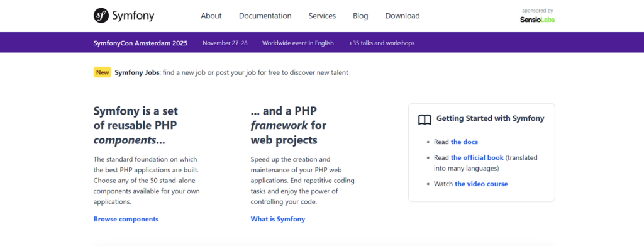
Task: Go to the Documentation menu item
Action: [265, 16]
